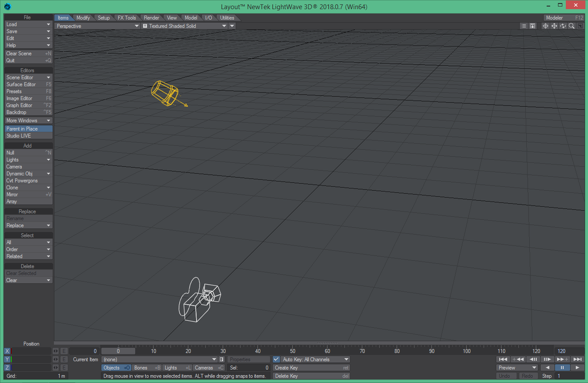Open the Preview dropdown
Screen dimensions: 588x383
pos(517,368)
